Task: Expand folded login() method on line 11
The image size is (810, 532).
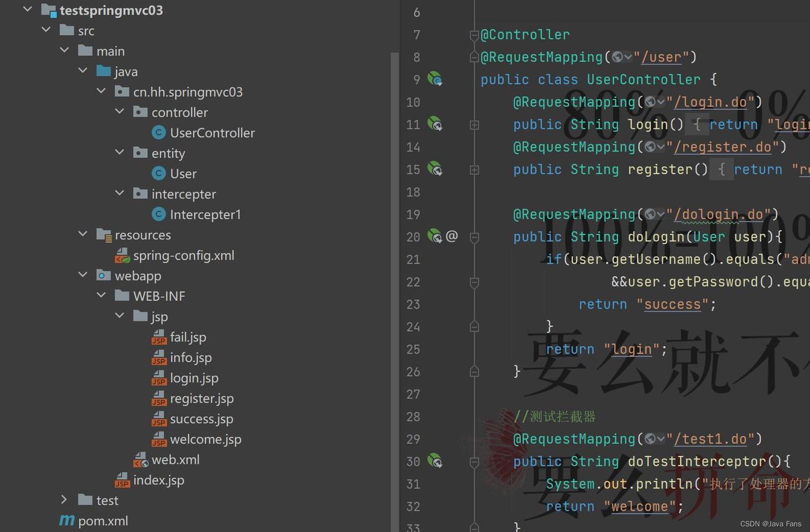Action: [x=474, y=125]
